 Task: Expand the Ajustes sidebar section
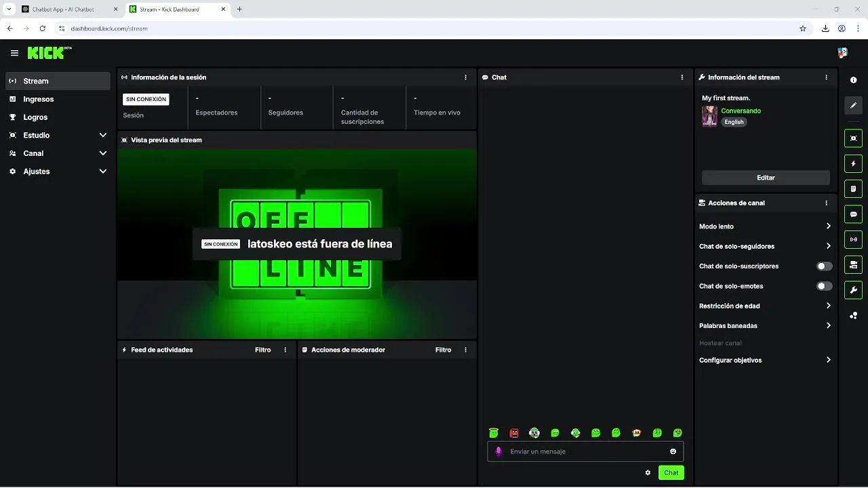58,171
